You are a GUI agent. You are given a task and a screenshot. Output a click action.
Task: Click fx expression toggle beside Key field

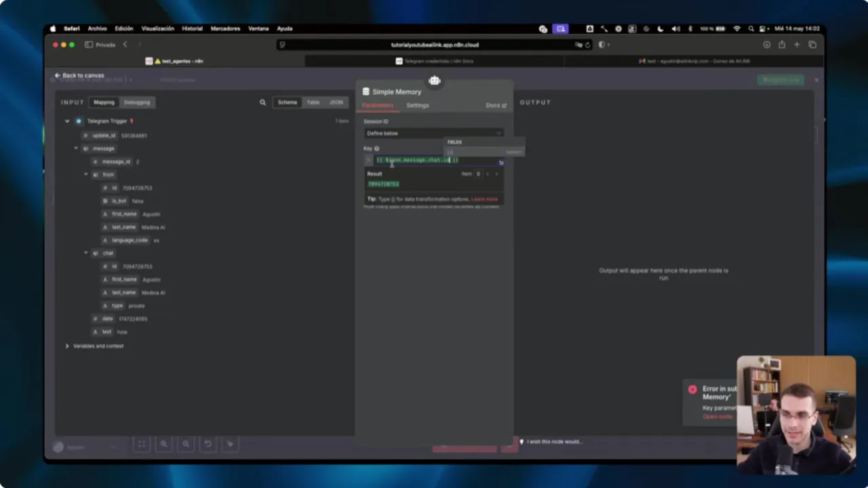369,160
